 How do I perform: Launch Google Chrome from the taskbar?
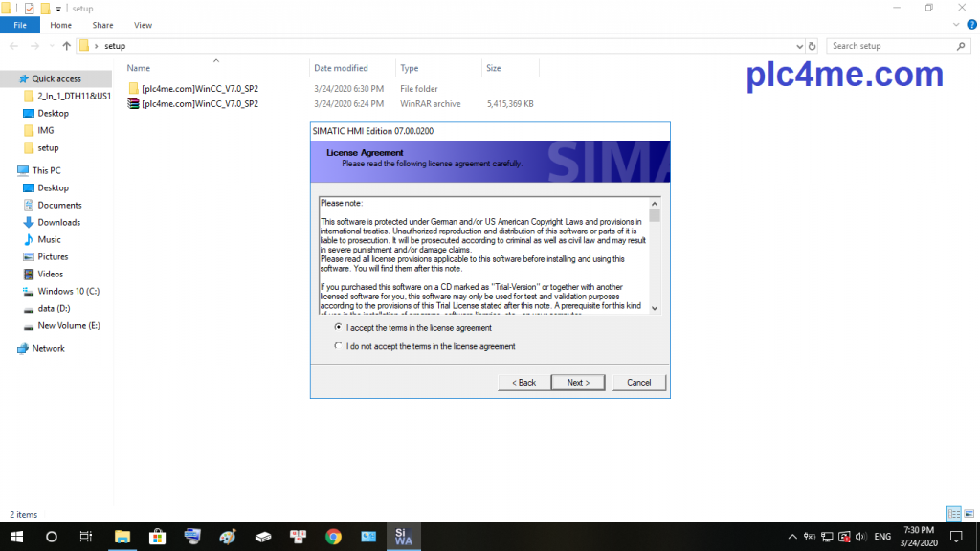point(333,537)
